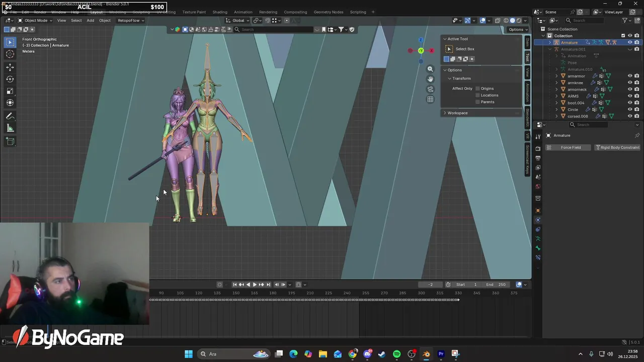This screenshot has width=644, height=362.
Task: Hide the Armature object with eye icon
Action: pos(630,43)
